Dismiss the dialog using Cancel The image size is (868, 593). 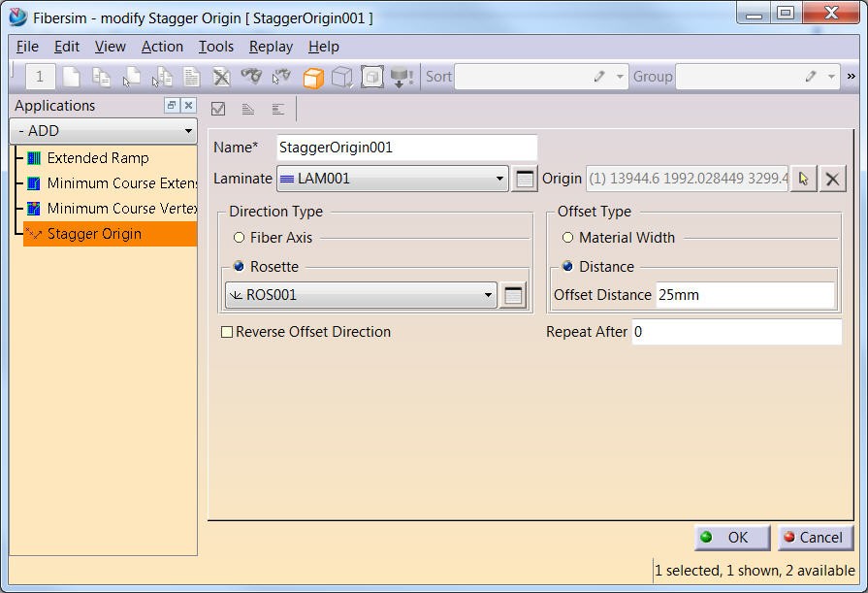pos(815,537)
